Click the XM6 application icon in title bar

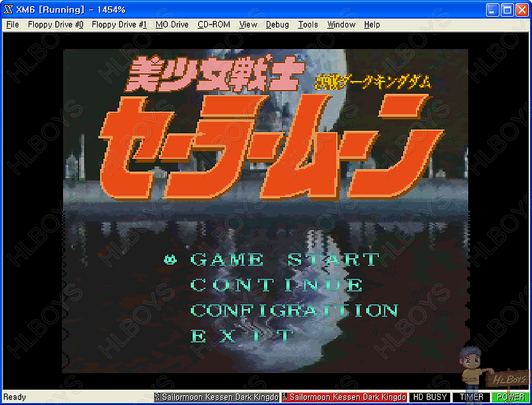(8, 9)
